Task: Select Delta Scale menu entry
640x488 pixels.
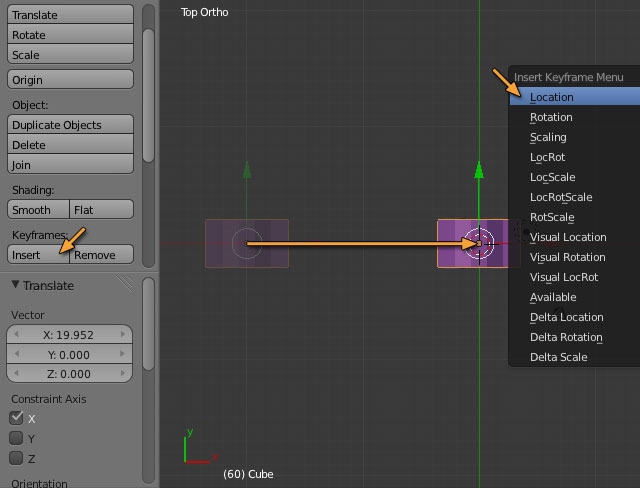Action: [573, 357]
